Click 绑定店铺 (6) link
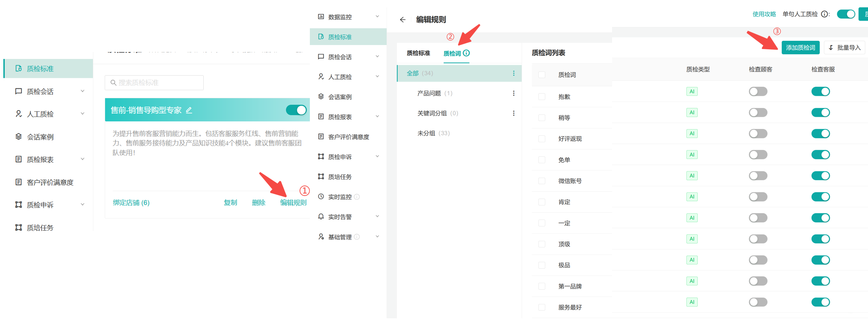This screenshot has height=325, width=868. point(131,203)
